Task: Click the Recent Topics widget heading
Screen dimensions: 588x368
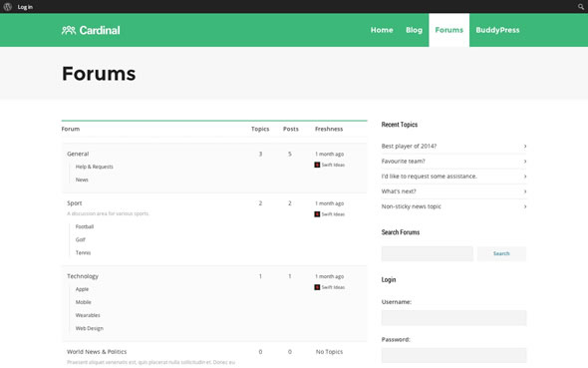Action: click(400, 125)
